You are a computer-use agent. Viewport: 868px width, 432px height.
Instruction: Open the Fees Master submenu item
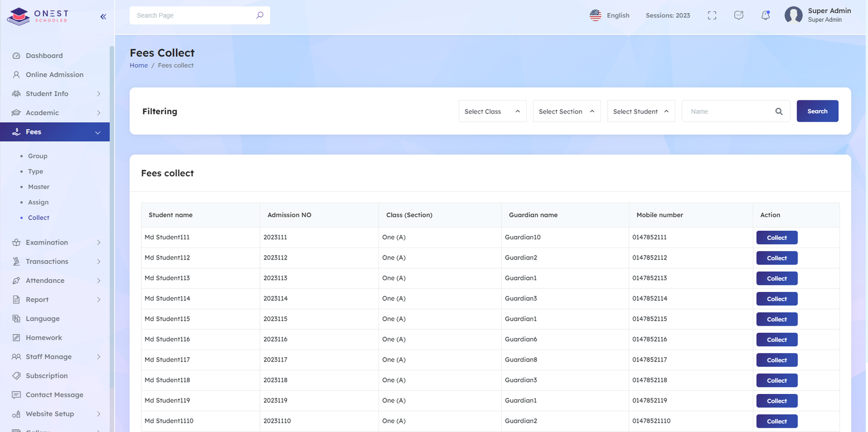pos(39,187)
